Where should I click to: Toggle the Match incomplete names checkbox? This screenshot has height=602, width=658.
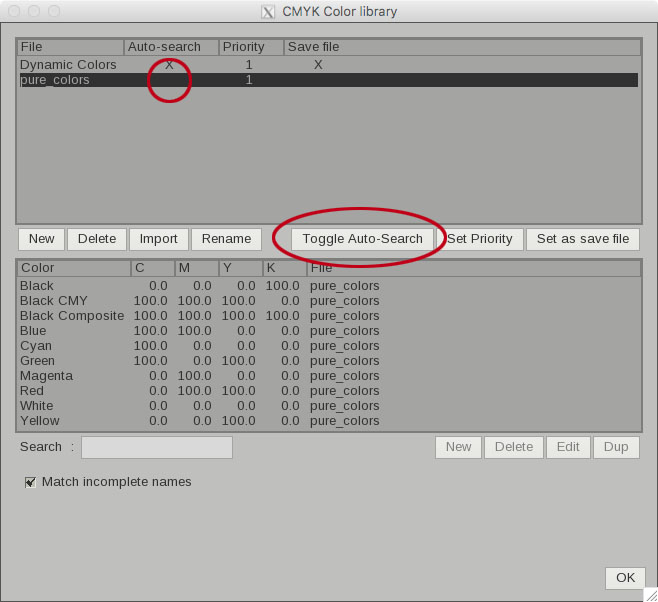click(30, 482)
